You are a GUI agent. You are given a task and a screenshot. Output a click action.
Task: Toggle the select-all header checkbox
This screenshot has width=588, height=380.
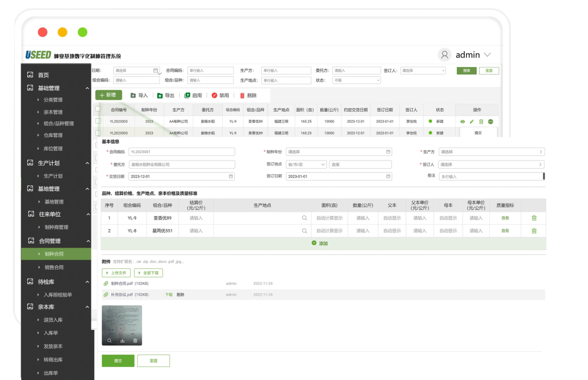pyautogui.click(x=98, y=109)
